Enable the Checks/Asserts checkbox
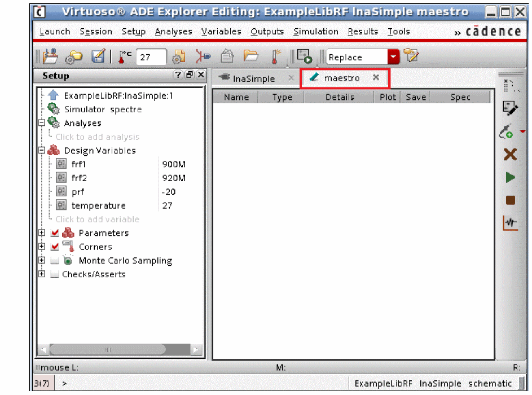 pos(55,274)
